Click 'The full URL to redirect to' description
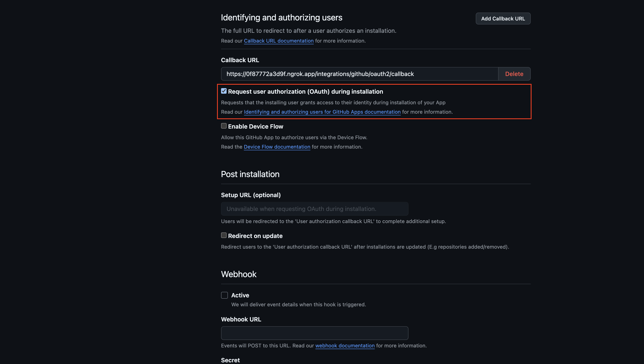 pyautogui.click(x=309, y=31)
